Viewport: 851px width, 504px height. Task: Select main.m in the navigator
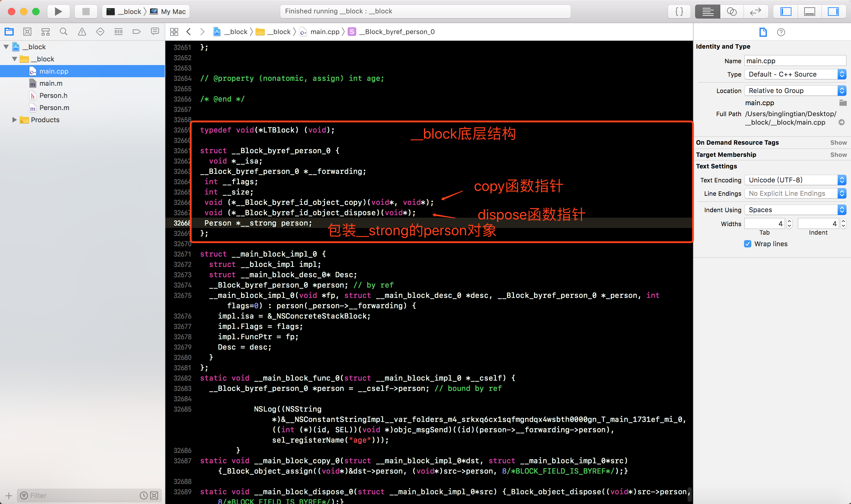tap(83, 84)
